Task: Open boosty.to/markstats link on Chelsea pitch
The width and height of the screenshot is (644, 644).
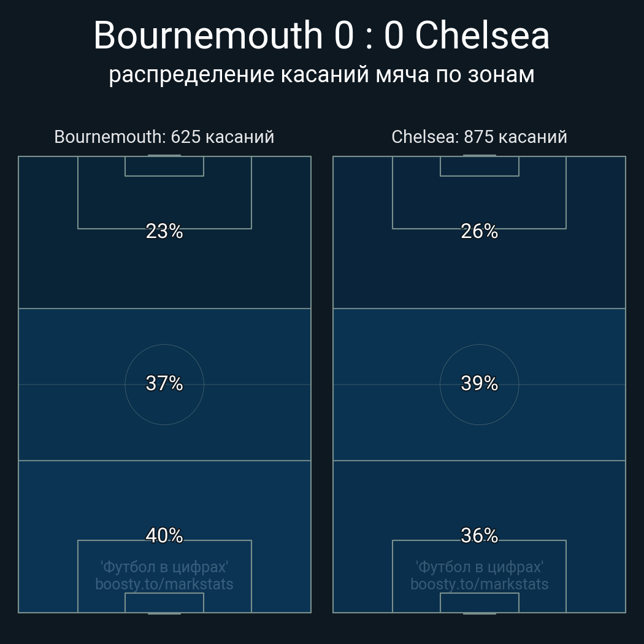Action: (479, 584)
